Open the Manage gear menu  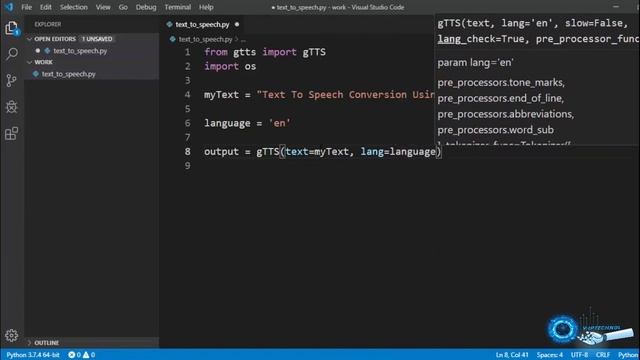point(11,336)
